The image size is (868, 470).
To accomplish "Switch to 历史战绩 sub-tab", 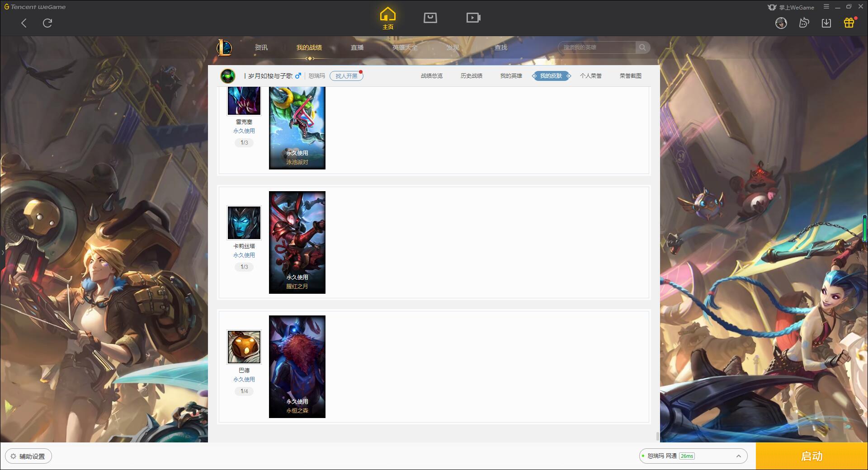I will coord(472,76).
